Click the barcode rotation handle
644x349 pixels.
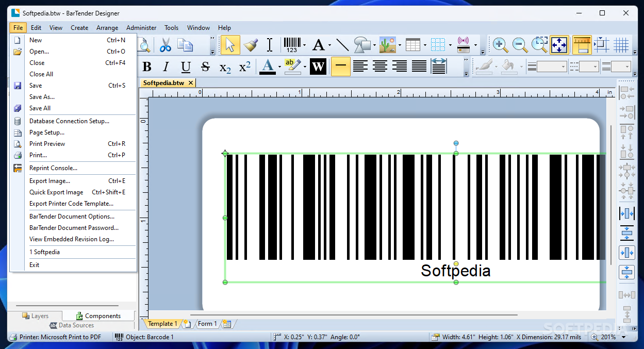click(x=456, y=143)
